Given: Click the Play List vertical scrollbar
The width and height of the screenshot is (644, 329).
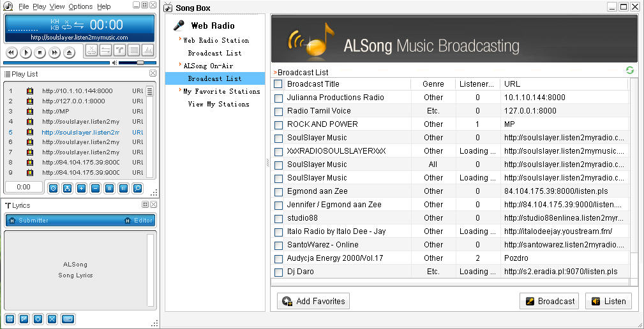Looking at the screenshot, I should click(x=149, y=131).
